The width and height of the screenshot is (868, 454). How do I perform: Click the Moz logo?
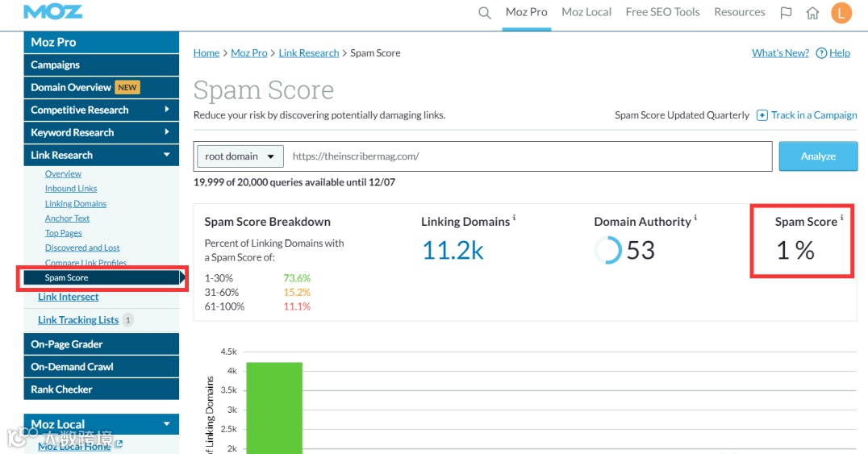coord(52,11)
